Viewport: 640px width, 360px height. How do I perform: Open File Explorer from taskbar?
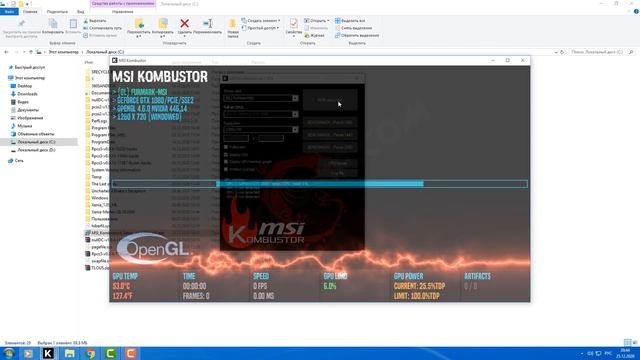pyautogui.click(x=70, y=353)
